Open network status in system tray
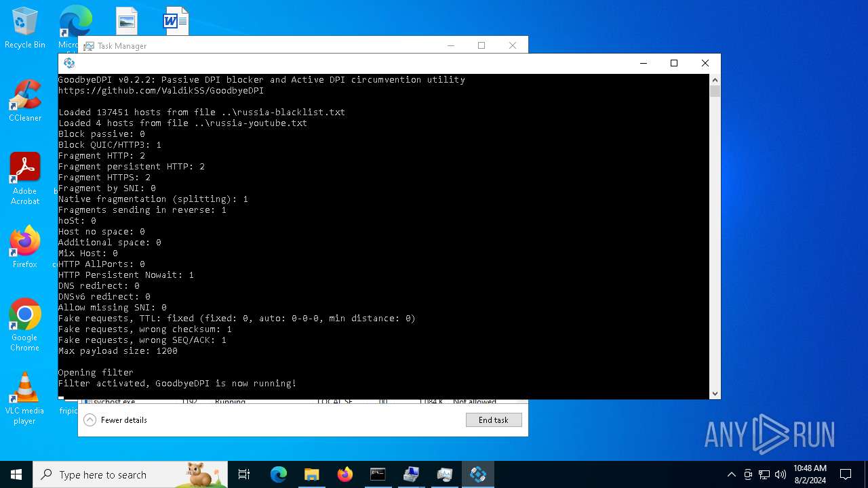Image resolution: width=868 pixels, height=488 pixels. pyautogui.click(x=764, y=474)
